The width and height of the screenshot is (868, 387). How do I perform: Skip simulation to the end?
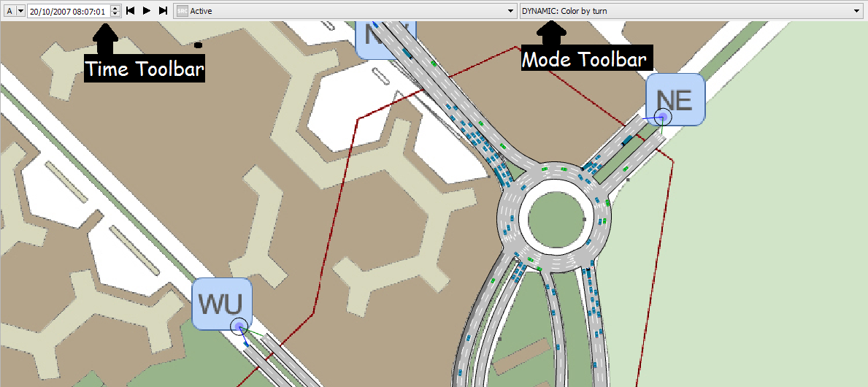coord(163,11)
